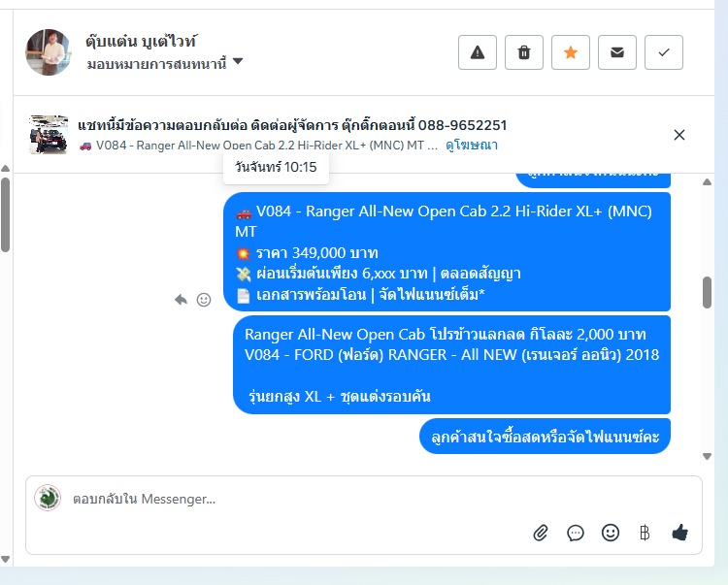Send a thumbs-up like
The height and width of the screenshot is (585, 728).
coord(680,532)
